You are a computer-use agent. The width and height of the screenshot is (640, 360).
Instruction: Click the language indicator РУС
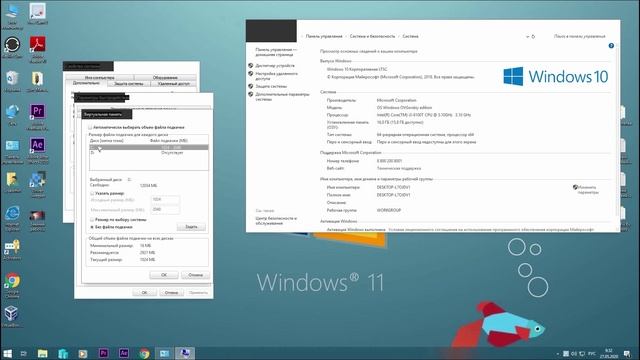(x=592, y=353)
